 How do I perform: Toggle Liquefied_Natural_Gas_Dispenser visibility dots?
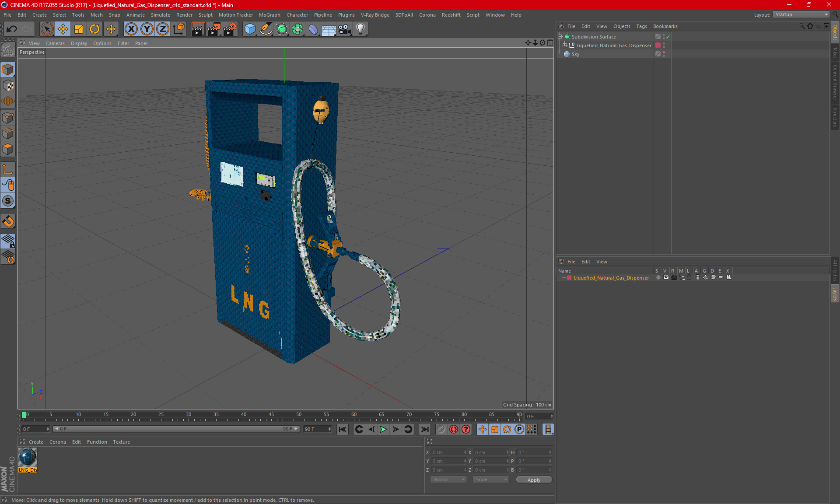click(x=664, y=45)
